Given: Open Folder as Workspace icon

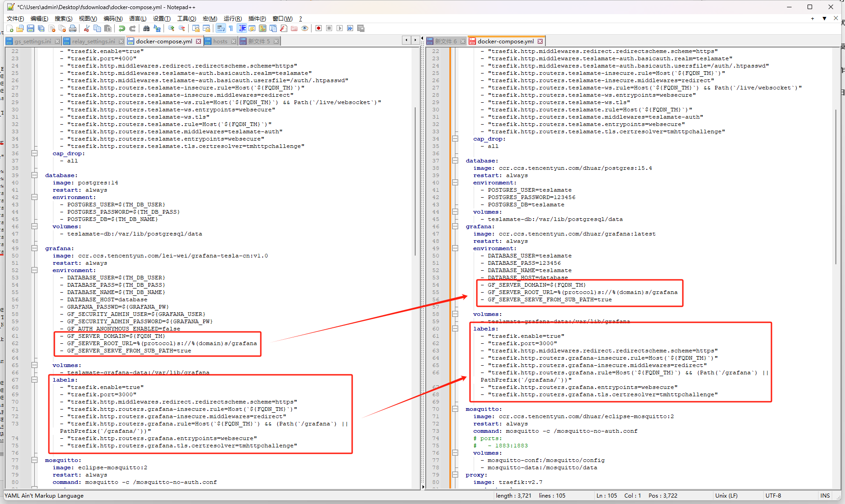Looking at the screenshot, I should pos(294,28).
